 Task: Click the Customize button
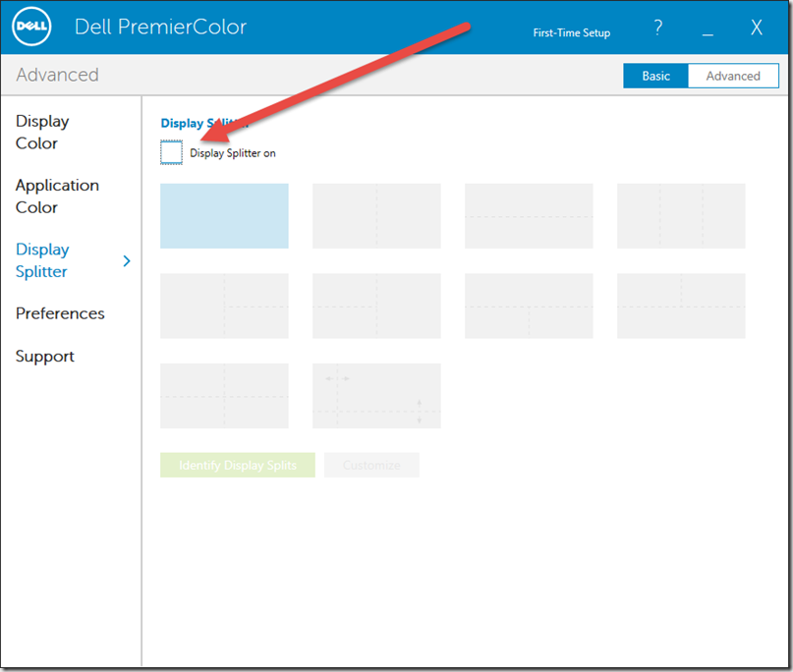coord(371,465)
